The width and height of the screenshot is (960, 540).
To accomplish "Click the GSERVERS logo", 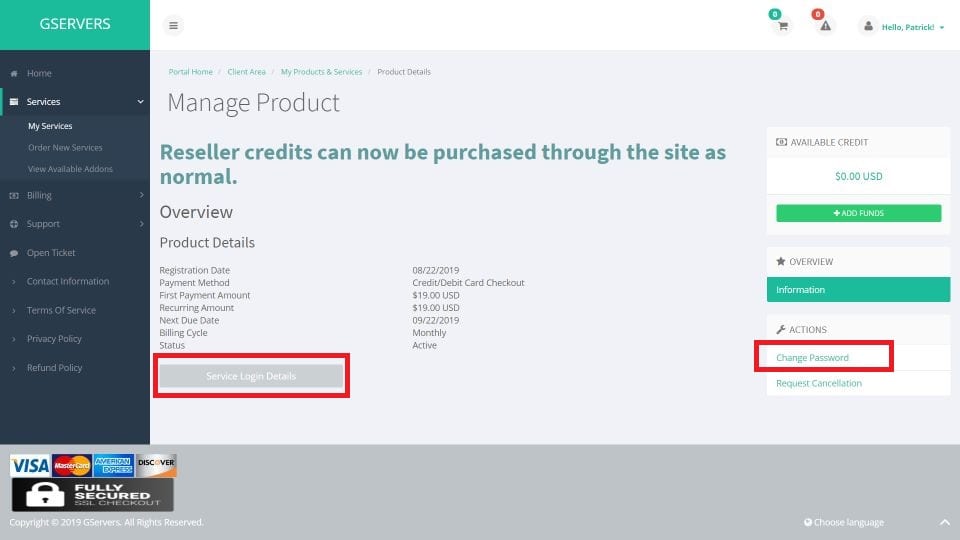I will point(75,24).
